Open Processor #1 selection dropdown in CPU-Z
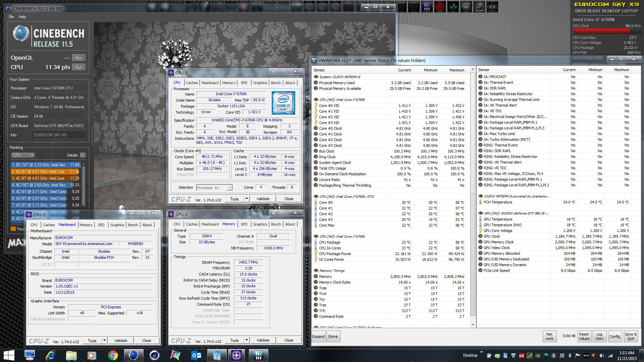This screenshot has height=362, width=644. click(x=214, y=188)
